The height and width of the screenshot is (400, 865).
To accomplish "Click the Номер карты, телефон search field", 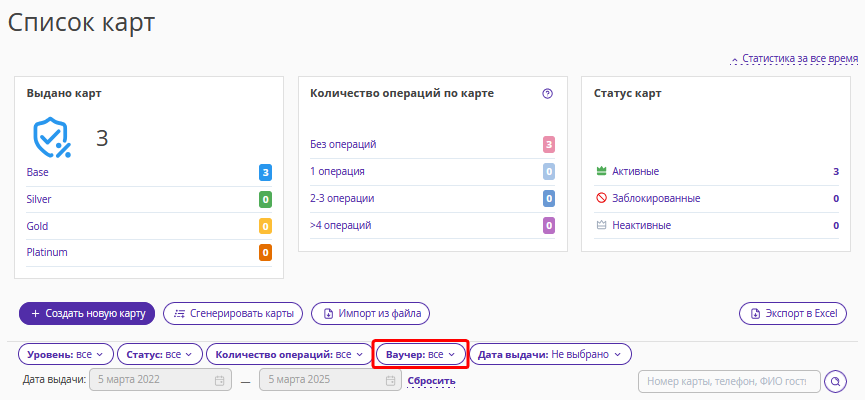I will pyautogui.click(x=729, y=381).
